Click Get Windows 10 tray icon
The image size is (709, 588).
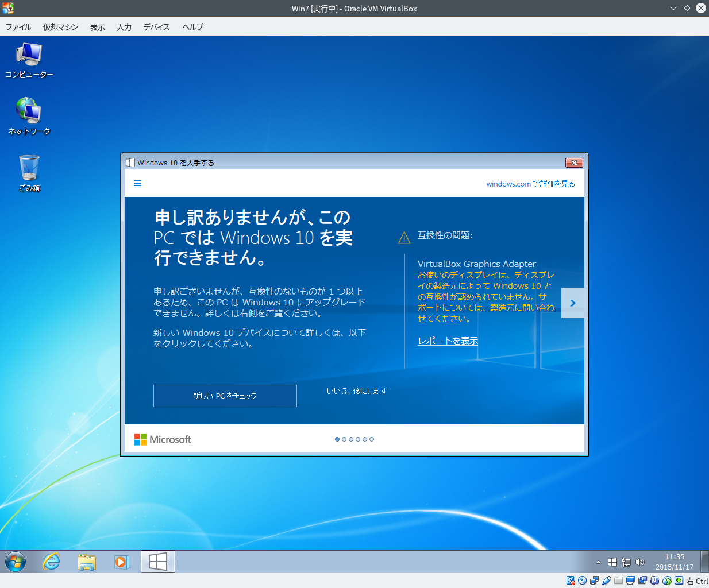point(612,562)
